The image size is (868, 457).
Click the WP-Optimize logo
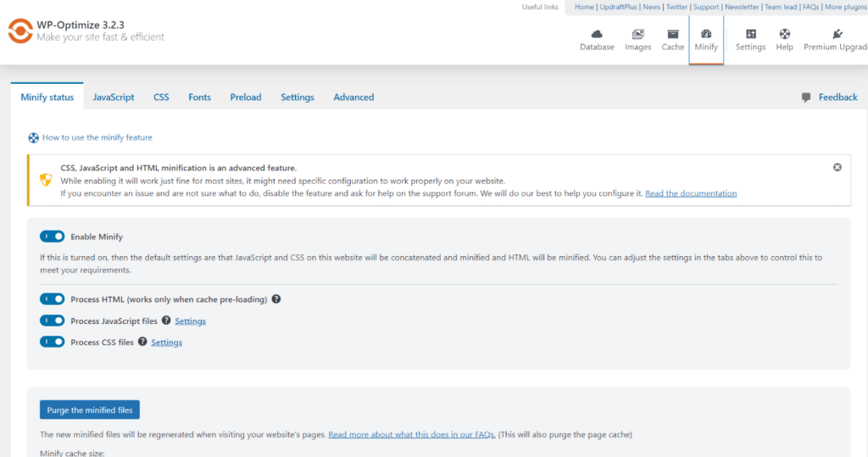click(x=20, y=31)
